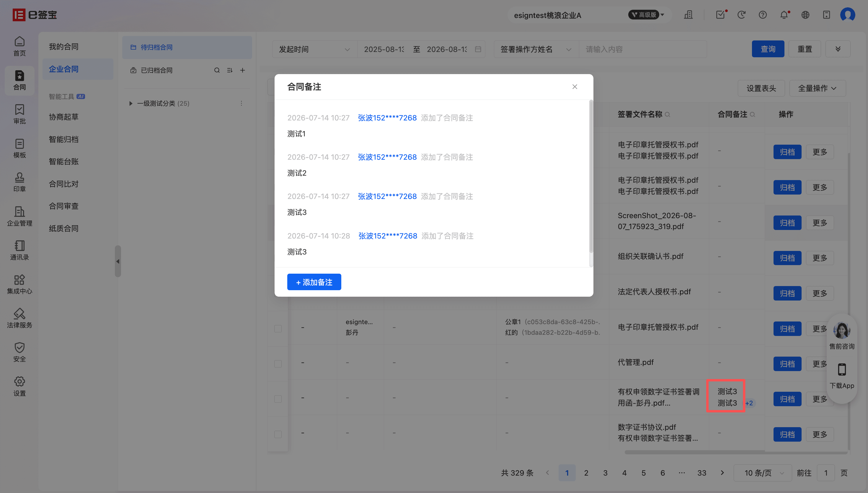Close the 合同备注 dialog
The image size is (868, 493).
pyautogui.click(x=575, y=87)
